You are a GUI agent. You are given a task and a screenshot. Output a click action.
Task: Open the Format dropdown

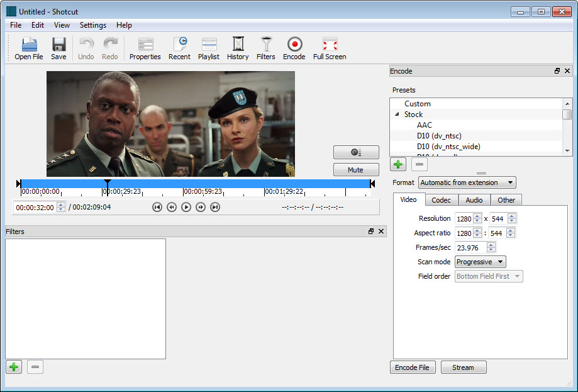467,182
